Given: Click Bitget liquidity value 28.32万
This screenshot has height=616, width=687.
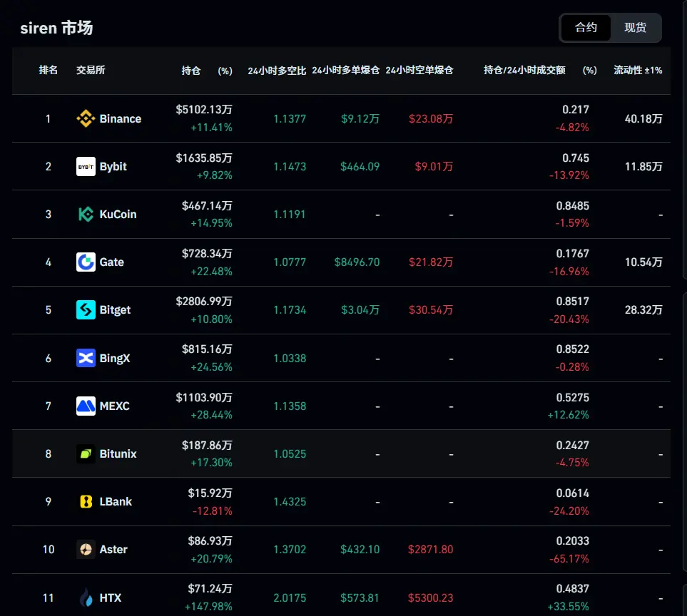Looking at the screenshot, I should (x=643, y=310).
